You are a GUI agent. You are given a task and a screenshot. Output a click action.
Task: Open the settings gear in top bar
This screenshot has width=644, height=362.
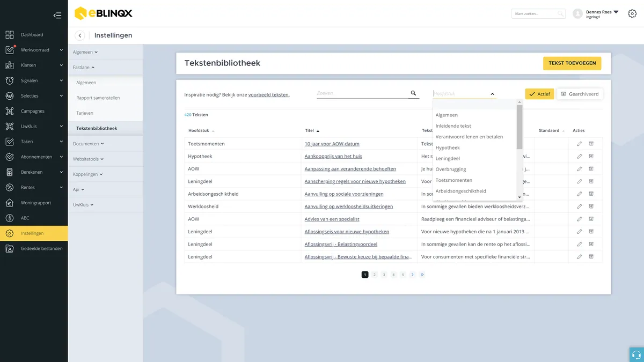click(632, 14)
